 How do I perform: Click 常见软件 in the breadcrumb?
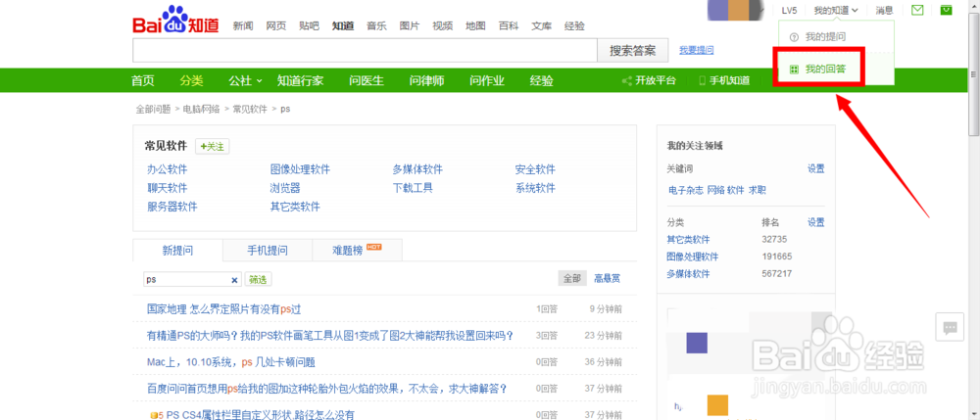pyautogui.click(x=250, y=110)
